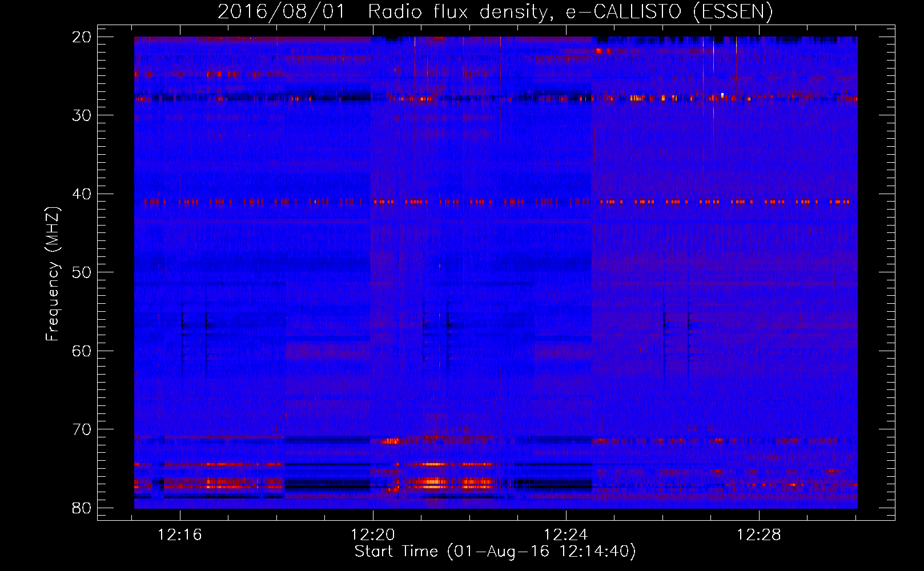
Task: Click the 70 MHz frequency tick label
Action: 82,429
